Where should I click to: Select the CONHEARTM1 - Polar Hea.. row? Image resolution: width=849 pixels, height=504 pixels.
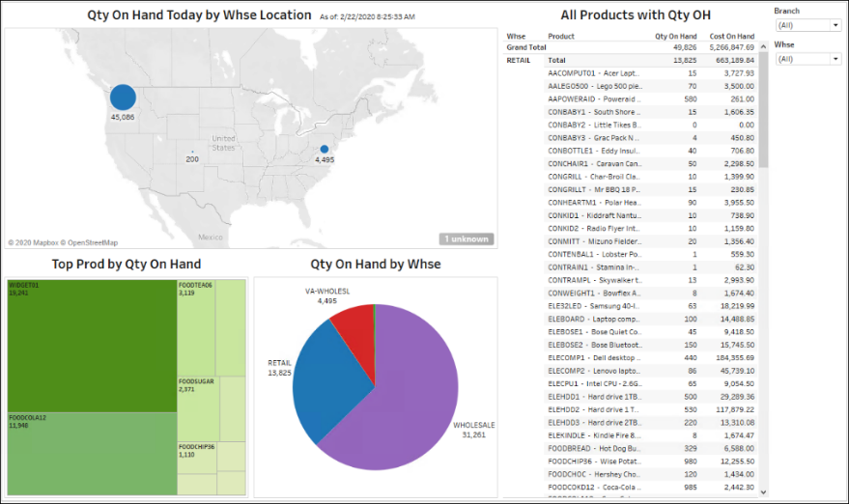coord(651,203)
